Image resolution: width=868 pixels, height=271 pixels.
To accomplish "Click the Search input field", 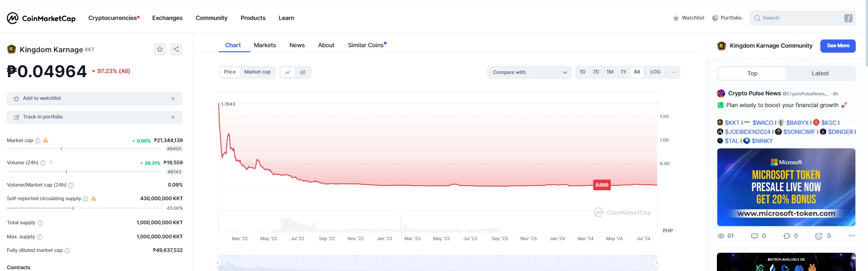I will 803,18.
